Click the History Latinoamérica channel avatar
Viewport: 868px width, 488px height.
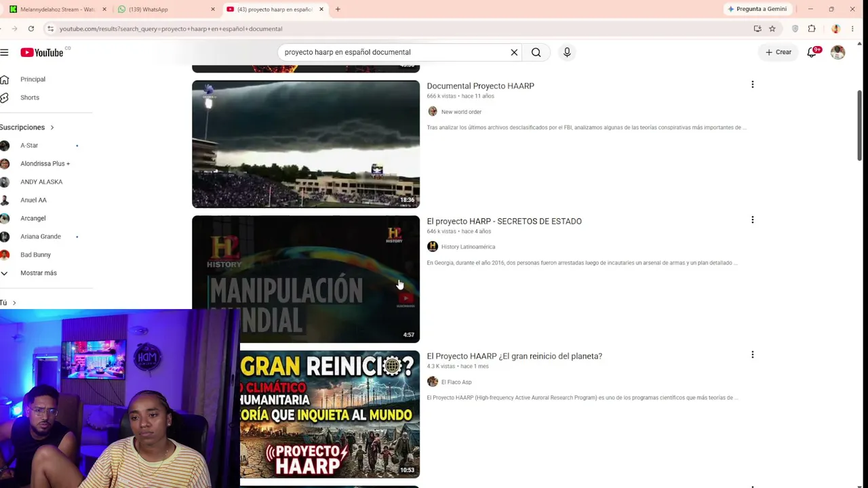click(x=433, y=247)
